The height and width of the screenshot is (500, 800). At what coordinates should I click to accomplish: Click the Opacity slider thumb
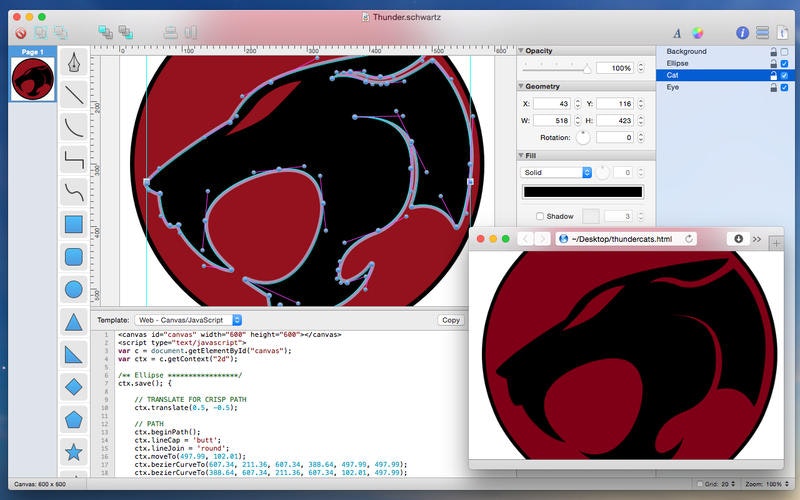(x=587, y=69)
